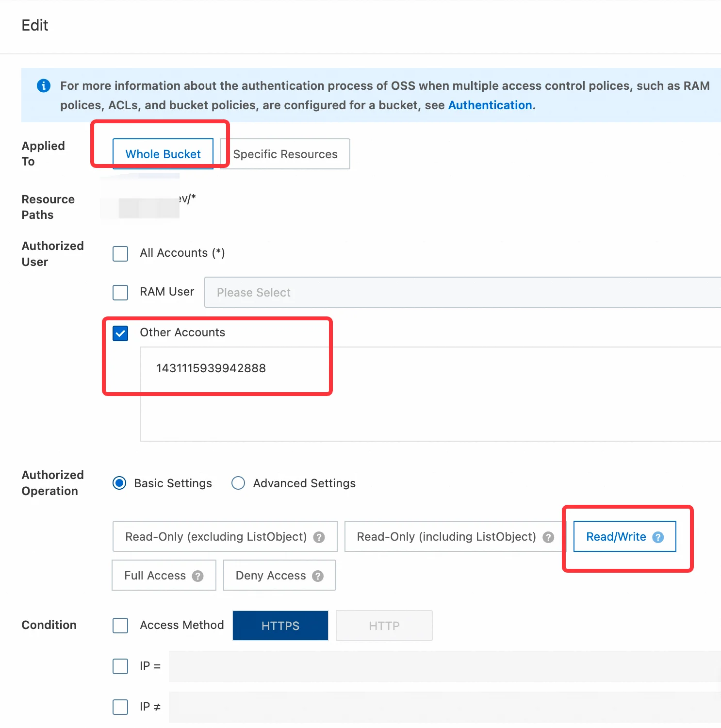Open help icon beside Read-Only including ListObject
The image size is (721, 728).
click(548, 537)
